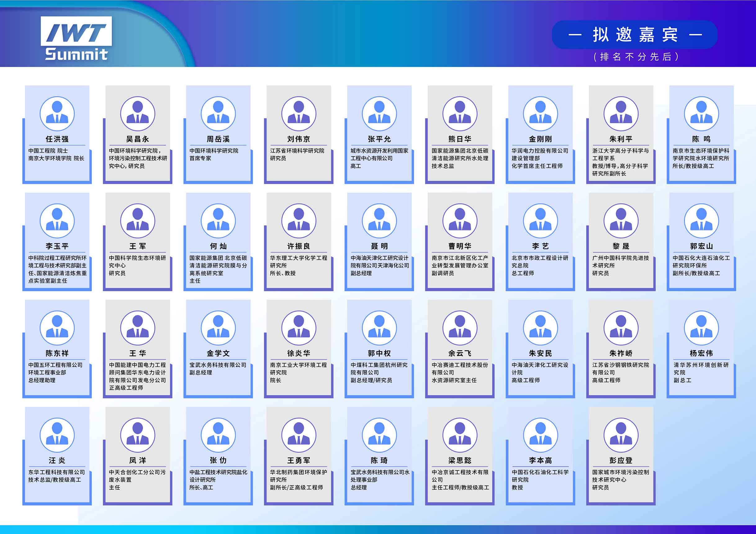Select the name 刘伟京

coord(299,139)
